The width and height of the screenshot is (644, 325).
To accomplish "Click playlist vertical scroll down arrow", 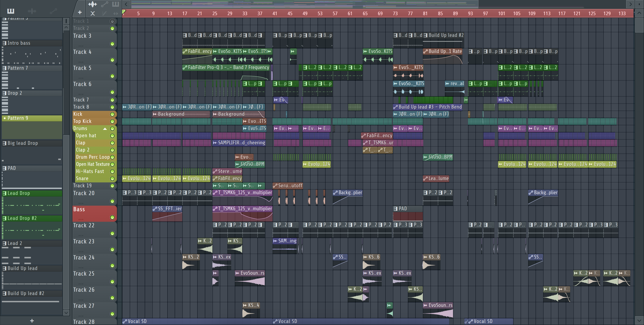I will (639, 320).
